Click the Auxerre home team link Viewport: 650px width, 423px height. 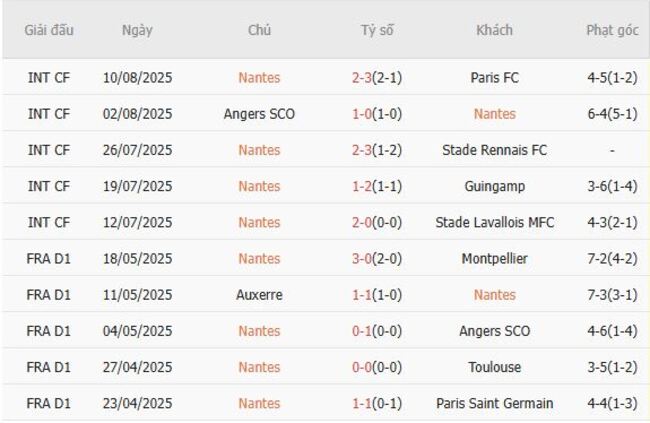[x=259, y=295]
